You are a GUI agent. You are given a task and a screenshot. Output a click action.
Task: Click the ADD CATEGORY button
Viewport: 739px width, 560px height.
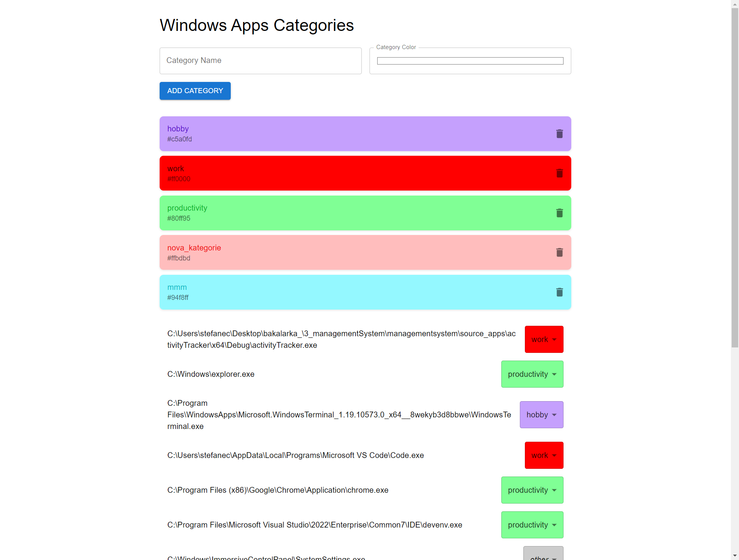click(x=195, y=91)
